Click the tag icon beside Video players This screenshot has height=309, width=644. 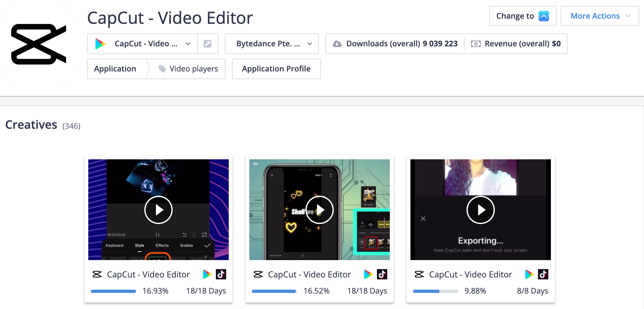(x=162, y=69)
